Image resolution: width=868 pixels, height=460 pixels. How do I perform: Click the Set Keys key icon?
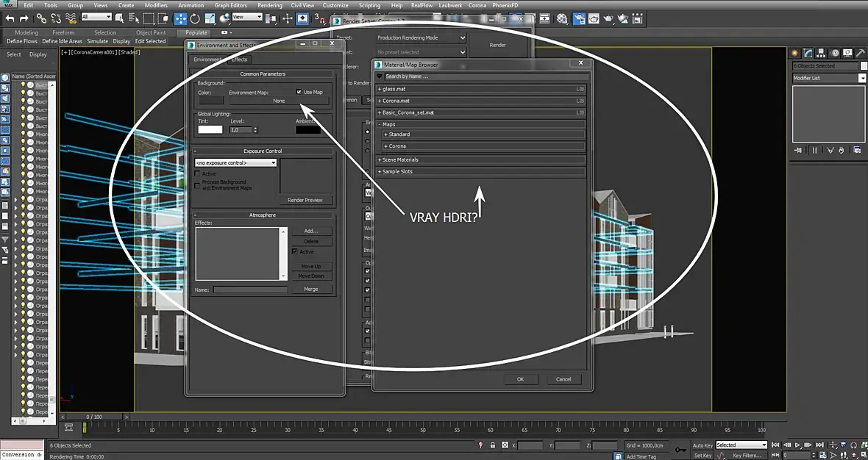pyautogui.click(x=680, y=449)
